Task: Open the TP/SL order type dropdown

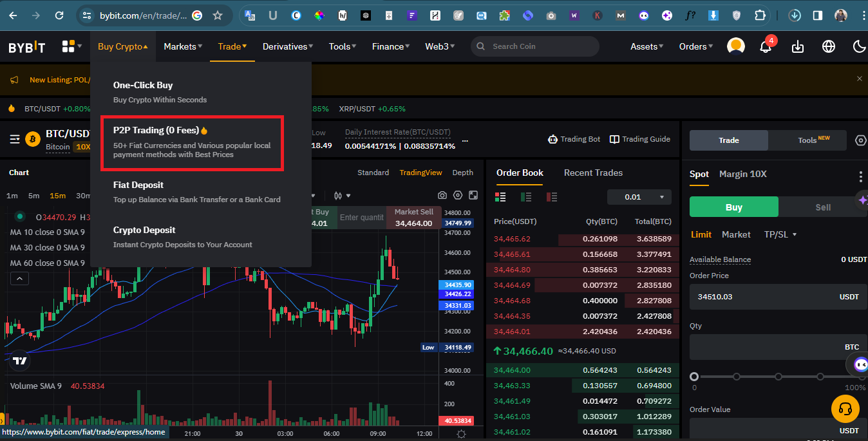Action: tap(780, 234)
